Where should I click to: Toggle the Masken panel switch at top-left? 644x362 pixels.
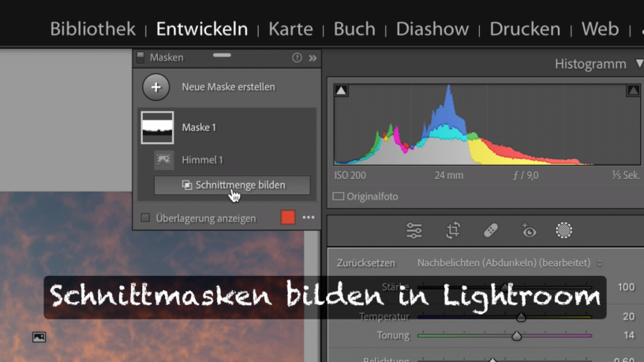140,58
